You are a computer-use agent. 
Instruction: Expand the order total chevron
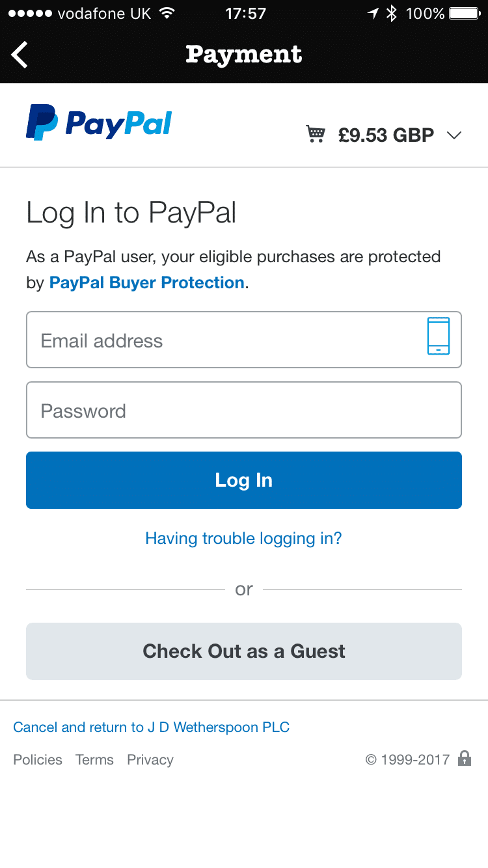[x=454, y=135]
